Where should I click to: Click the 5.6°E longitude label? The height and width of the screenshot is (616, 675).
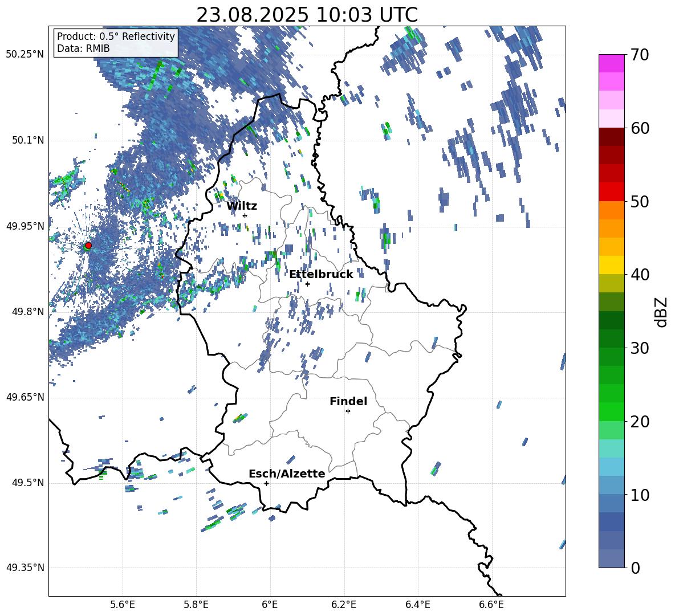[123, 605]
